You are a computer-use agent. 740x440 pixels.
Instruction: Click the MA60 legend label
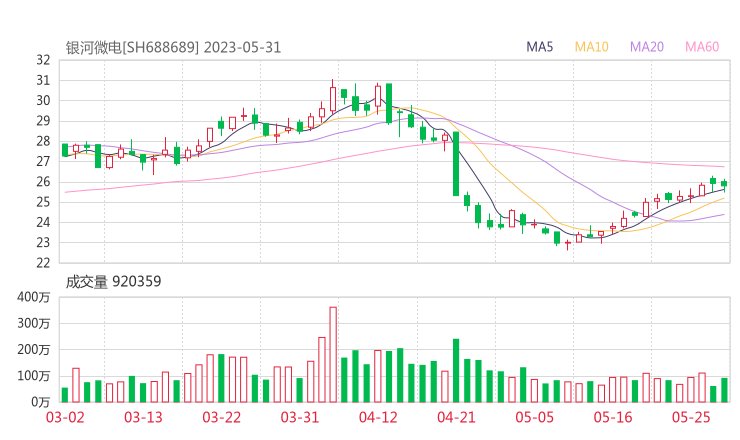(702, 47)
